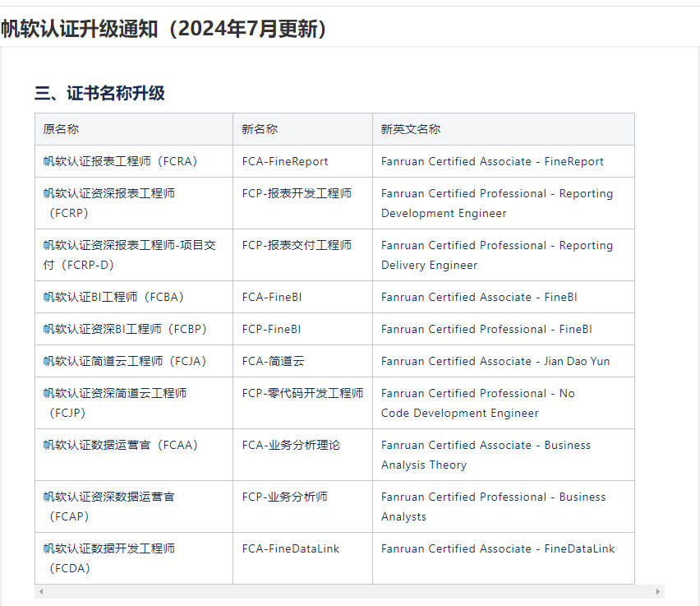
Task: Select cell FCP-零代码开发工程师
Action: (302, 403)
